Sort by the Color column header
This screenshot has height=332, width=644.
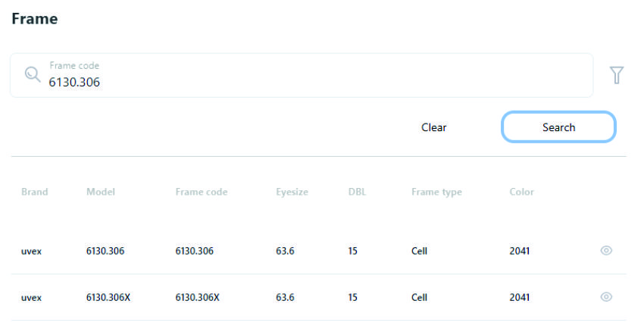[521, 192]
